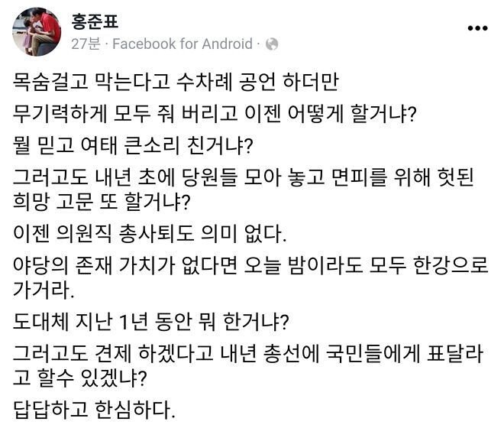The height and width of the screenshot is (428, 504).
Task: Click the line starting with 목숨걸고 막는다고
Action: [180, 83]
